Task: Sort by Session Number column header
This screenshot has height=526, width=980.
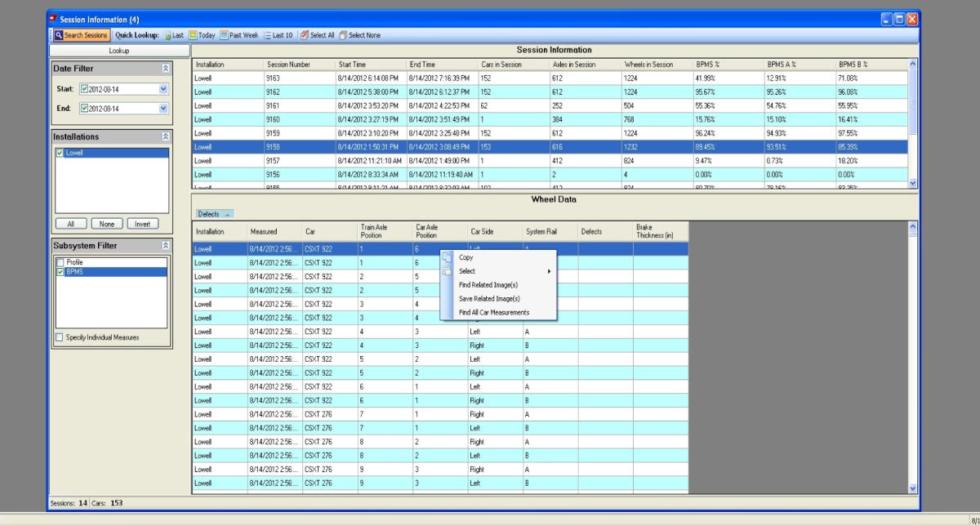Action: pyautogui.click(x=299, y=65)
